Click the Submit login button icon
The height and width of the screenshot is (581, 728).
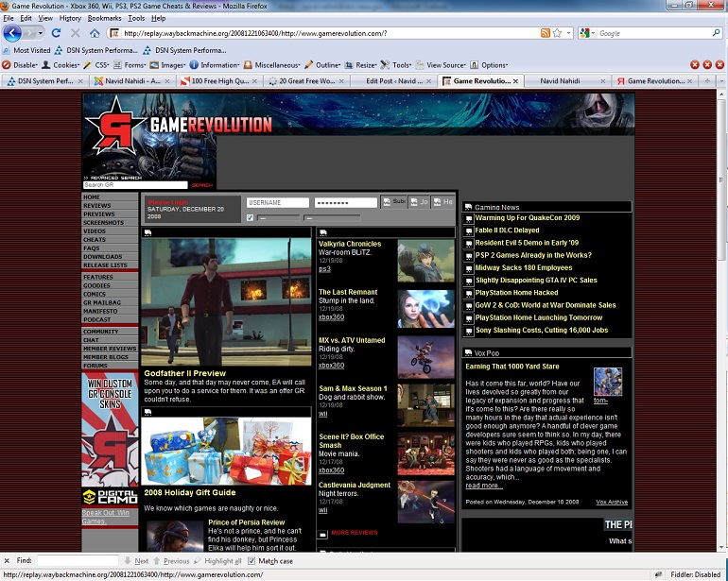393,202
